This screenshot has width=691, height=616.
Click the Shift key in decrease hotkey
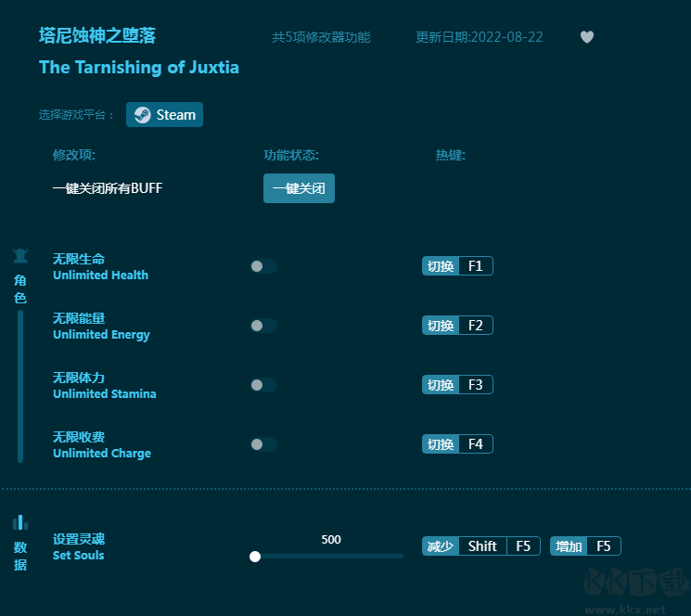482,546
